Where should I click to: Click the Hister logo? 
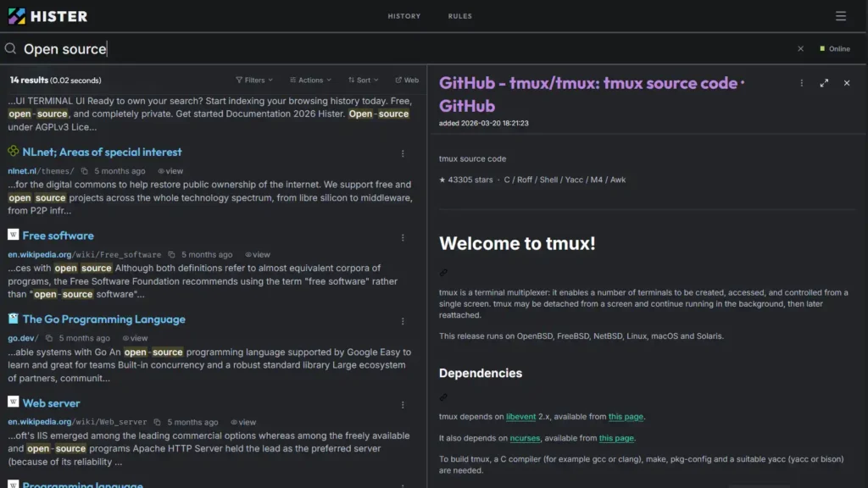47,16
